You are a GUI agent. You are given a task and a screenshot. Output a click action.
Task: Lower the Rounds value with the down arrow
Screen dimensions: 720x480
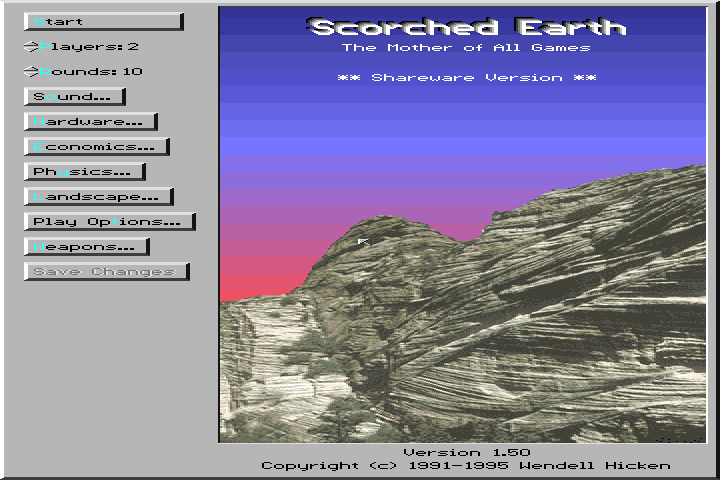point(30,74)
